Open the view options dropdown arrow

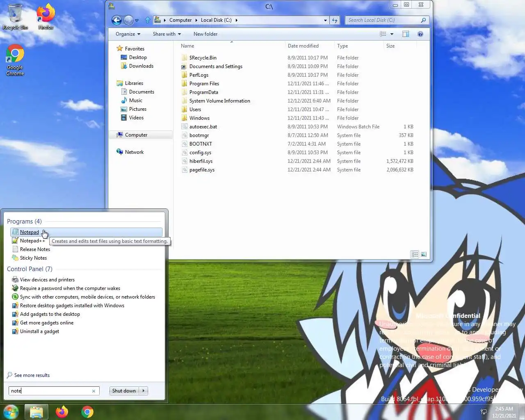tap(392, 34)
